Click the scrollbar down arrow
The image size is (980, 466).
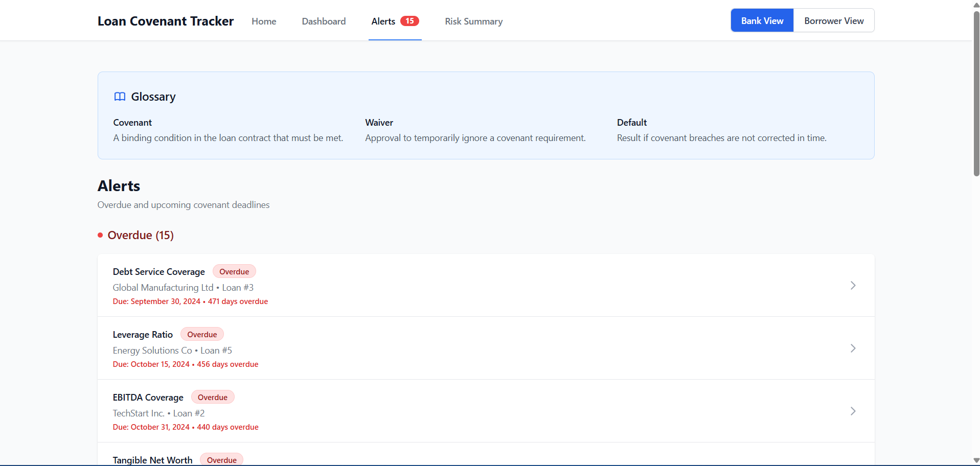(976, 461)
